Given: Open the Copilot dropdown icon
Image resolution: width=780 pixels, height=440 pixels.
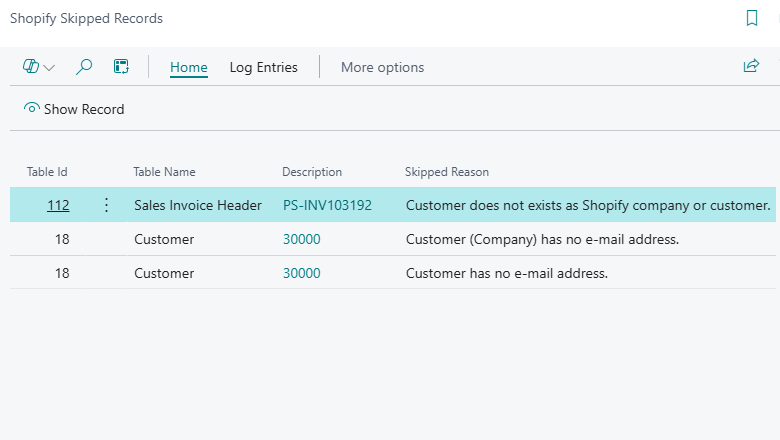Looking at the screenshot, I should tap(38, 67).
